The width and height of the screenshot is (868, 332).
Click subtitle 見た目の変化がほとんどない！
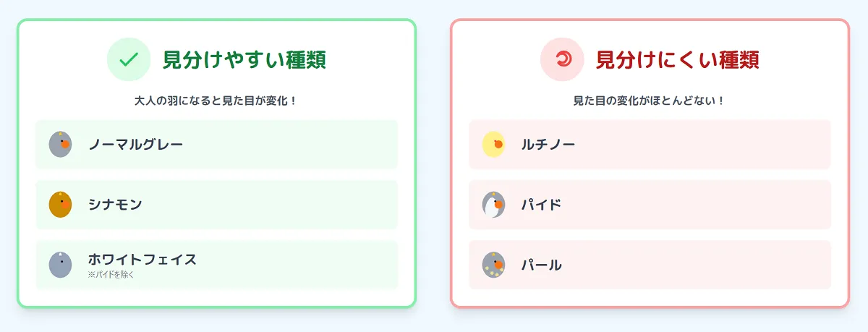(x=650, y=101)
